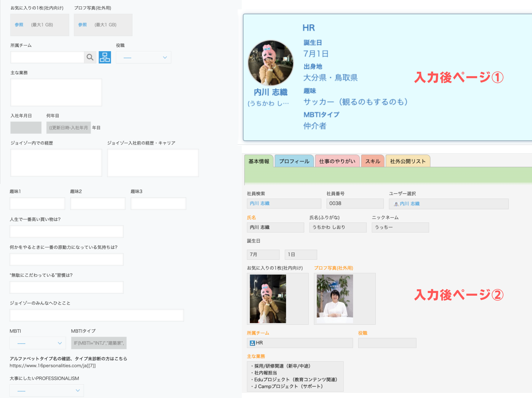Click 参照 under お気に入りの1枚(社内向け)
This screenshot has width=532, height=398.
(19, 25)
